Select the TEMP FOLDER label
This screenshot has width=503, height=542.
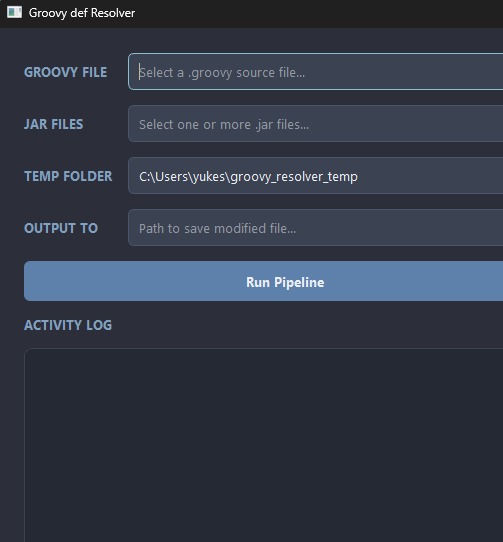[x=68, y=176]
